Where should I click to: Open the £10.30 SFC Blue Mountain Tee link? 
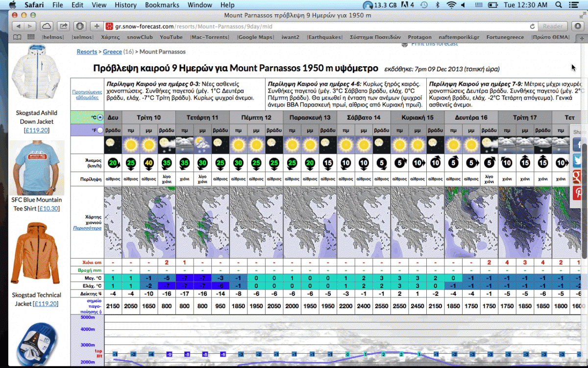pos(49,209)
